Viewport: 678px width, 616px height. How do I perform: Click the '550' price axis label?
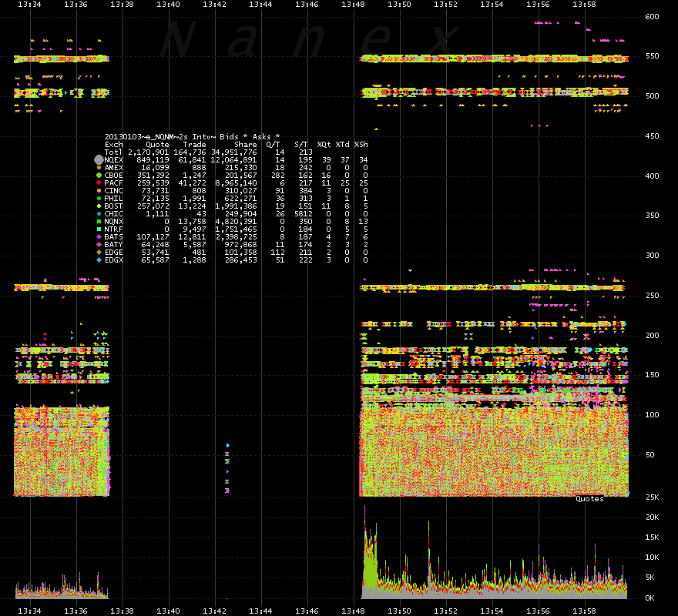tap(652, 56)
